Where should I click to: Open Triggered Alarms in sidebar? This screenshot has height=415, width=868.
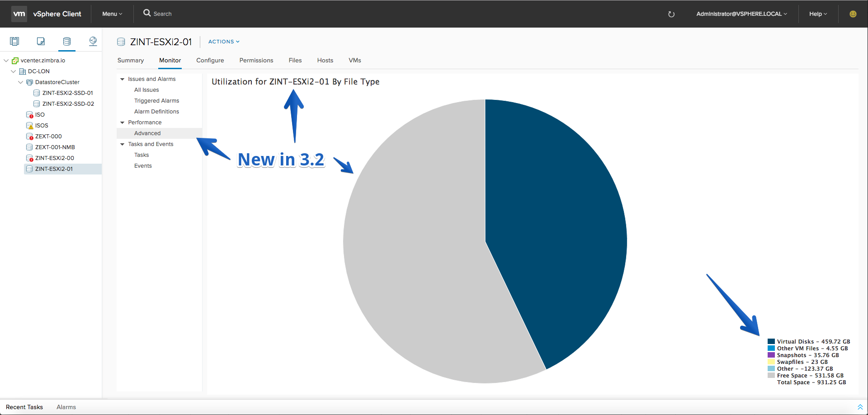156,101
